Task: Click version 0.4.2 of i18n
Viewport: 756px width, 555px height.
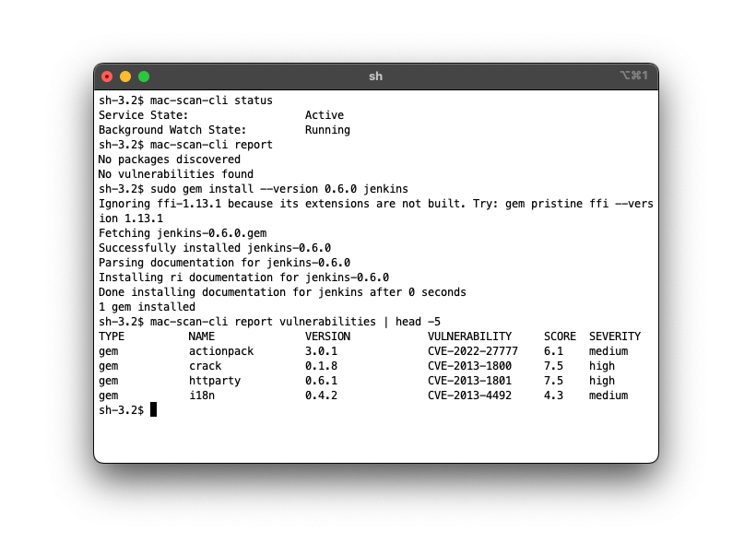Action: tap(321, 396)
